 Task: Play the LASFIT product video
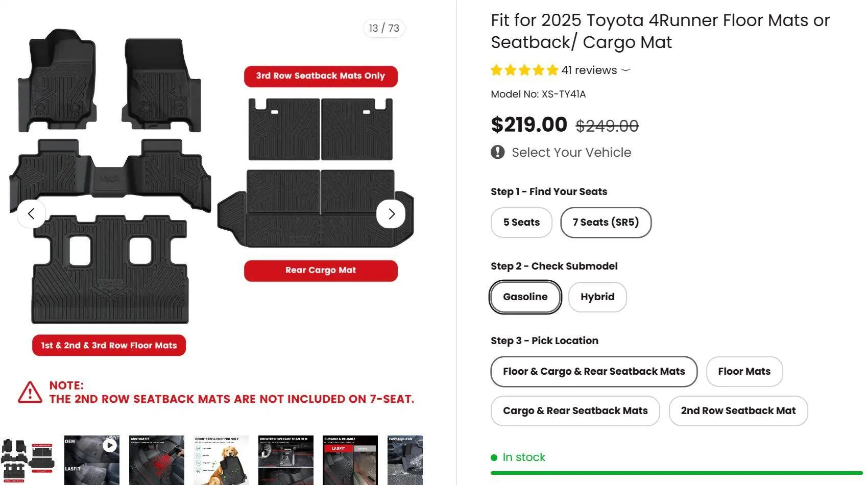point(109,445)
